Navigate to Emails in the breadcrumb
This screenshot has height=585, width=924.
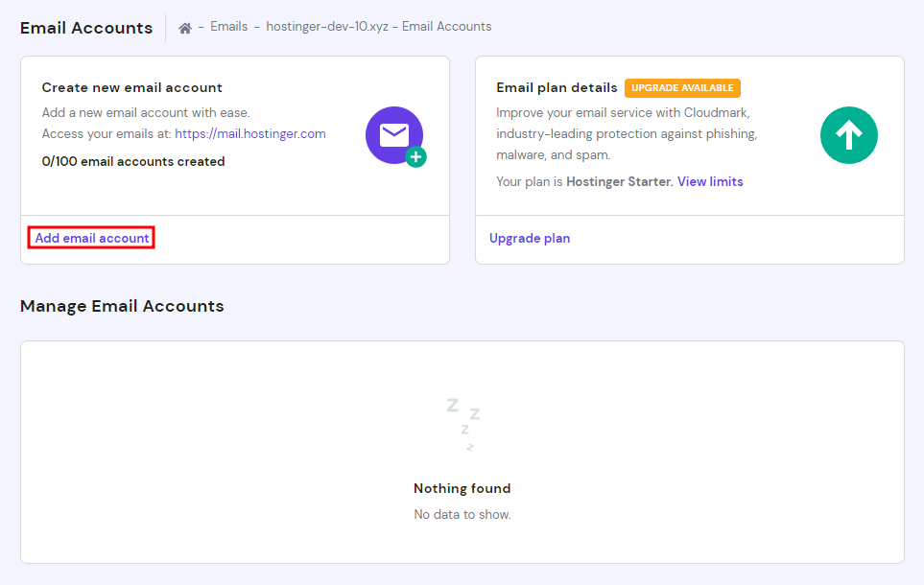pos(228,27)
